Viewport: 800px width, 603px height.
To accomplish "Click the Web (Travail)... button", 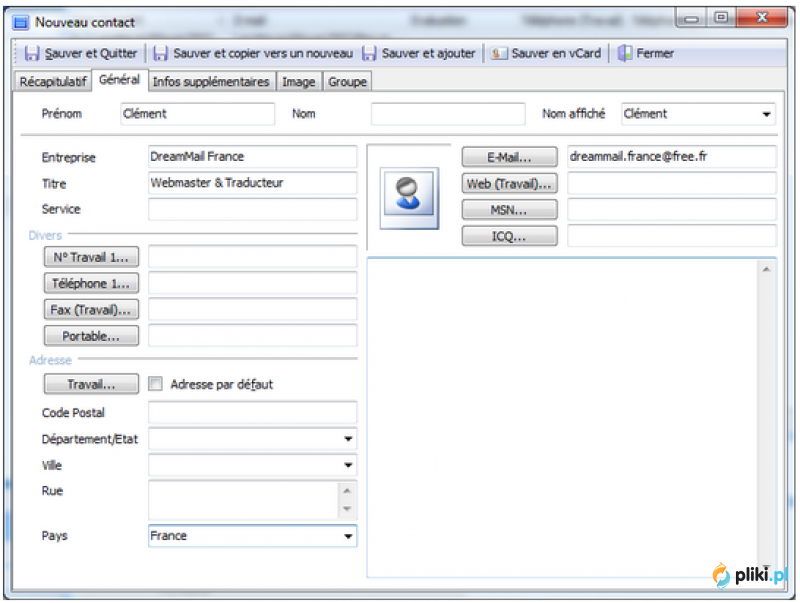I will 509,184.
